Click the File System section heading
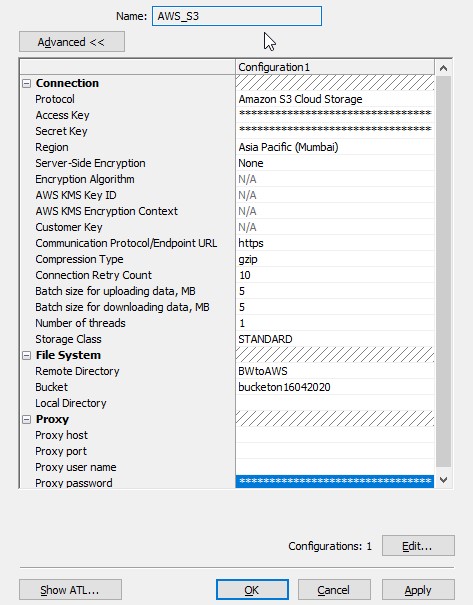 click(x=68, y=355)
